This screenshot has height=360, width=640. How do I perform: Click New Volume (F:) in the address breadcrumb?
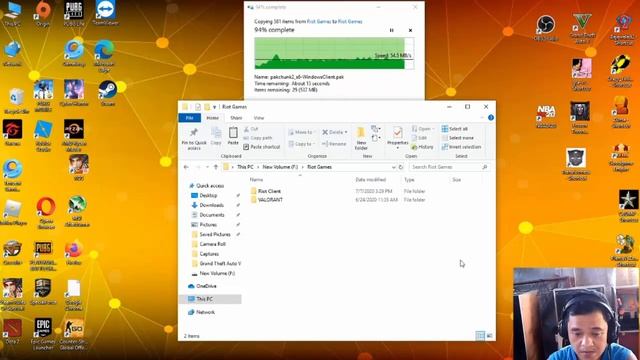280,167
